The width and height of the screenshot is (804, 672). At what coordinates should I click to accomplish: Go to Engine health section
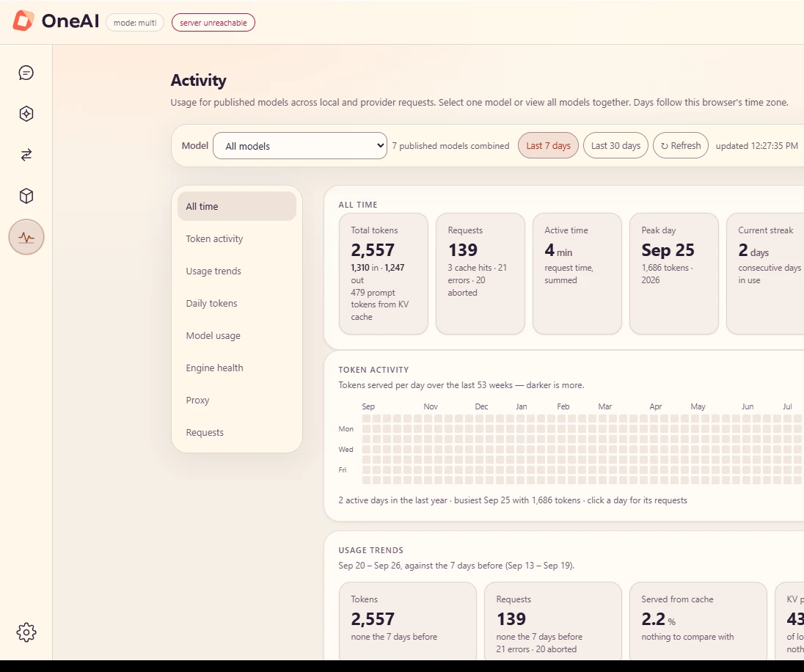(237, 368)
